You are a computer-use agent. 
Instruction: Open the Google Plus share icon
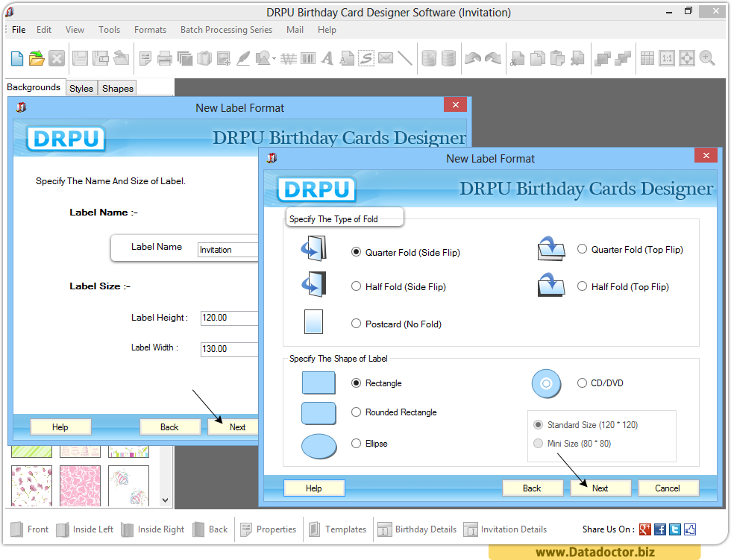pyautogui.click(x=644, y=529)
